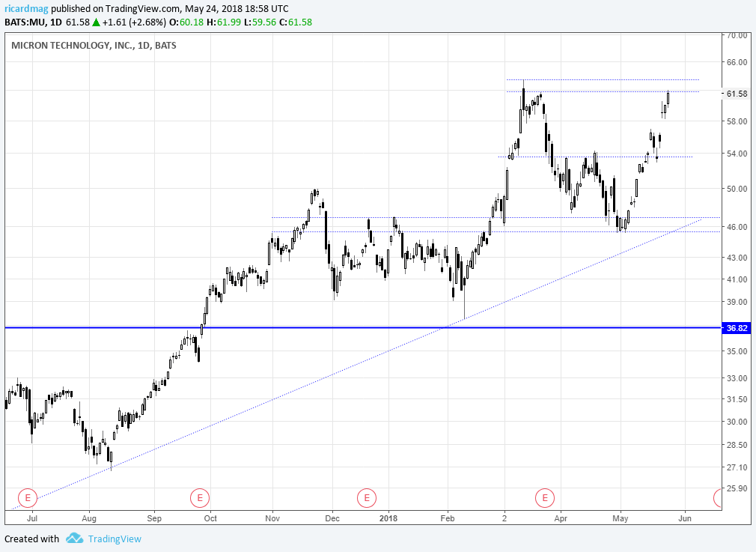Click the 'BATS:MU, 1D' symbol text

33,22
